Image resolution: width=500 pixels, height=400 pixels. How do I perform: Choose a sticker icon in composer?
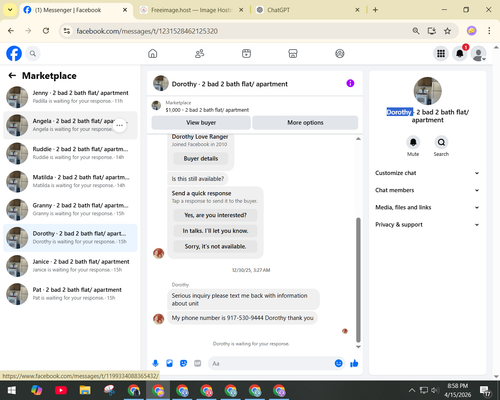183,363
